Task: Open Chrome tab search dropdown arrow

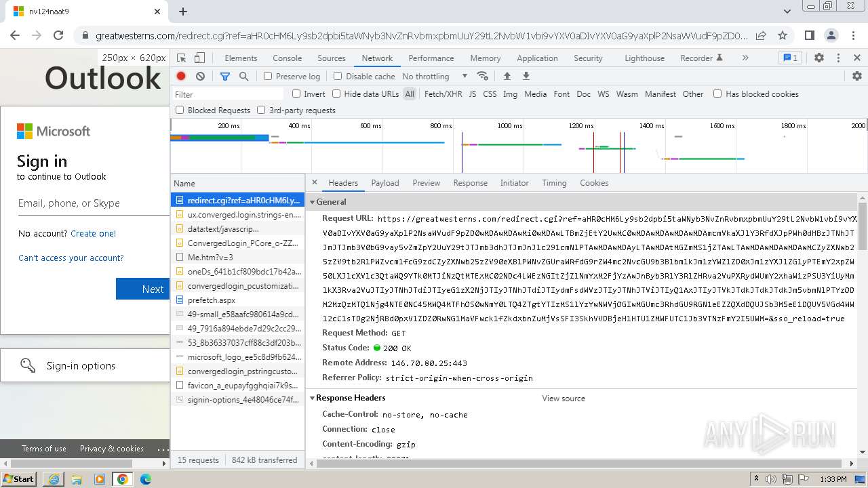Action: click(x=787, y=12)
